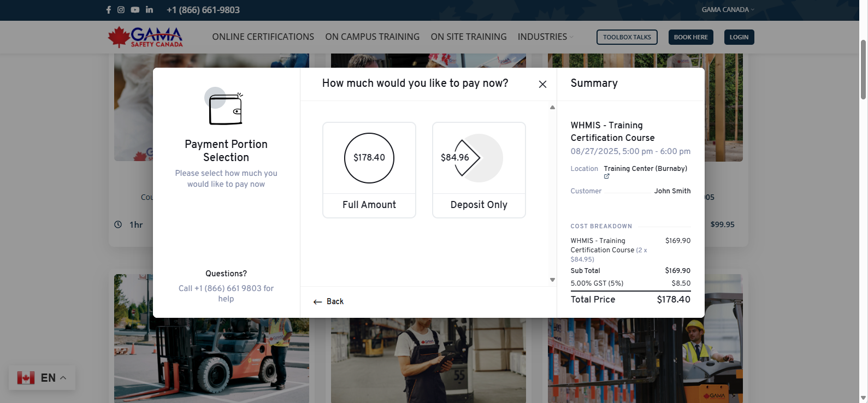868x403 pixels.
Task: Go to On Campus Training
Action: click(x=372, y=37)
